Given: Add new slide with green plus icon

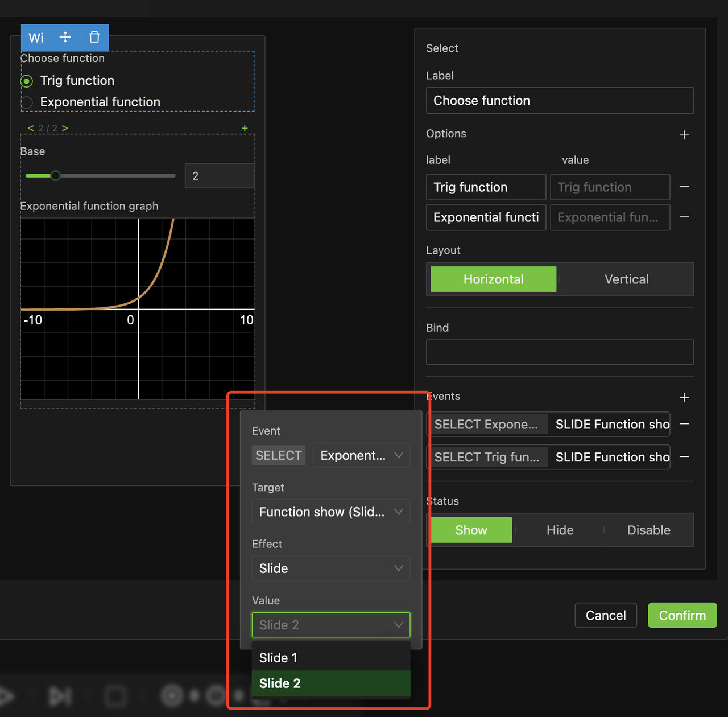Looking at the screenshot, I should click(245, 129).
